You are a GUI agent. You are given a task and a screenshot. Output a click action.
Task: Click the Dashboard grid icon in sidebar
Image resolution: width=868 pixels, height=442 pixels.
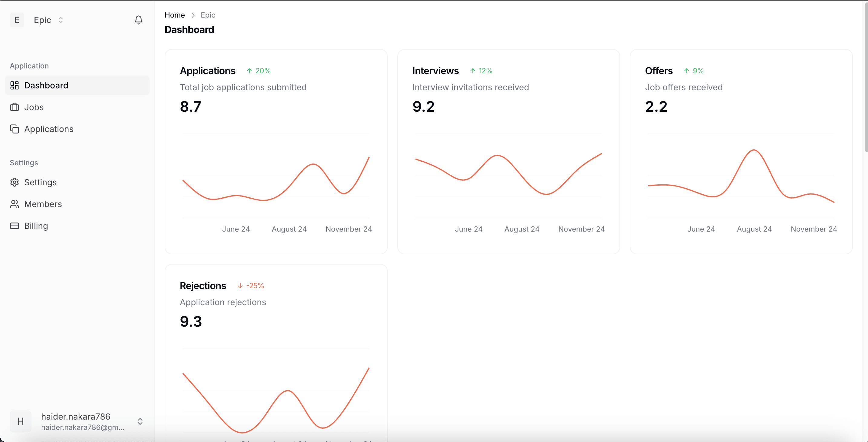coord(15,85)
